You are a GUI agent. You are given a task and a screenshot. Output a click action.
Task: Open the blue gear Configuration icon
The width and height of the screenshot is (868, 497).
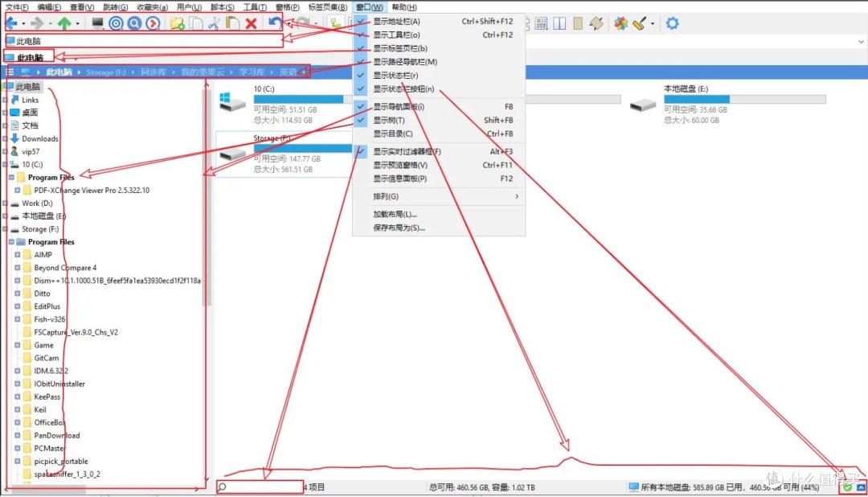coord(672,23)
